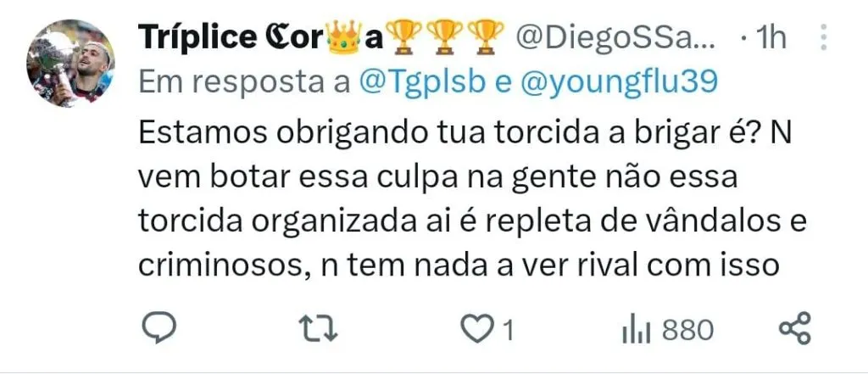Click the middle trophy emoji in name
Image resolution: width=868 pixels, height=374 pixels.
click(444, 36)
